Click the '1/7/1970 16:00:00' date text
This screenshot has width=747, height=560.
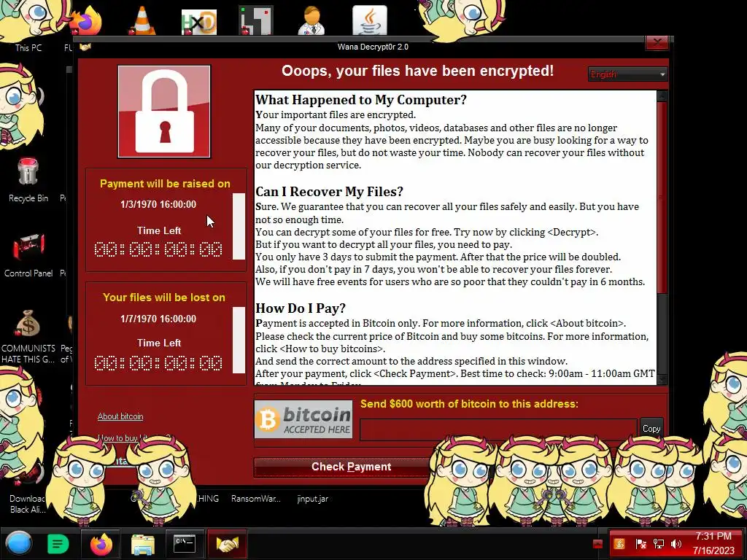(x=158, y=319)
